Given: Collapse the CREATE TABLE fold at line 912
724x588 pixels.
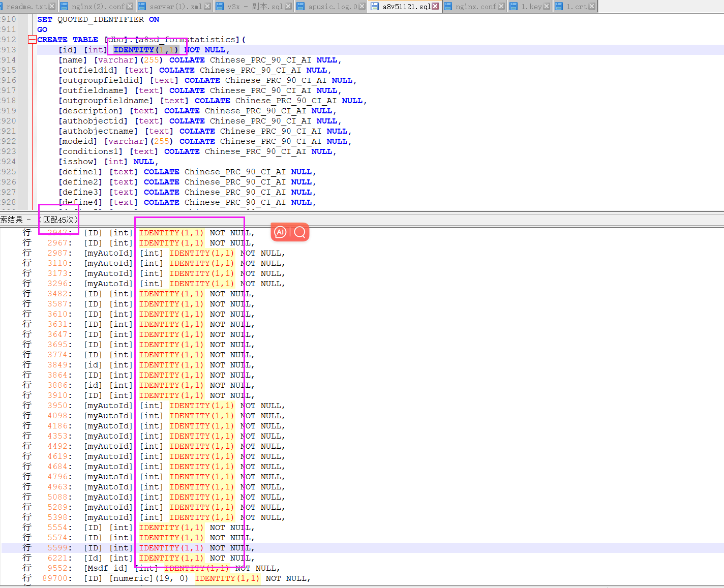Looking at the screenshot, I should pyautogui.click(x=32, y=40).
